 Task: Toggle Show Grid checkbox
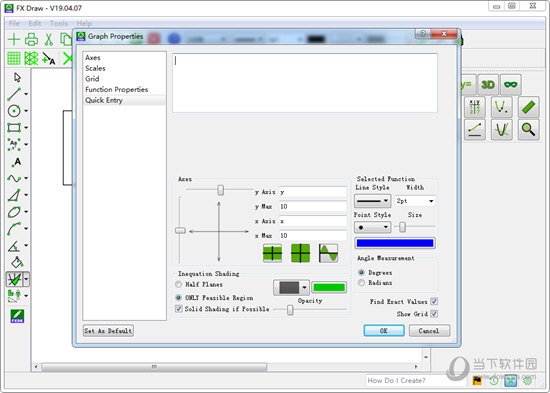[x=434, y=313]
